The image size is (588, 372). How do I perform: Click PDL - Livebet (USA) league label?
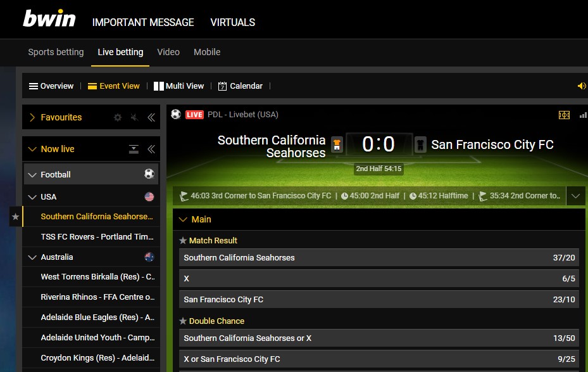(243, 115)
